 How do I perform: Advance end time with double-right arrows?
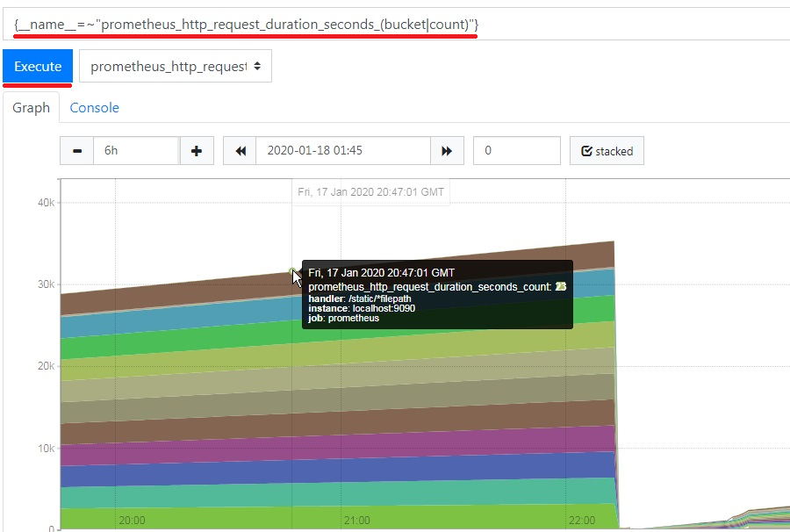click(447, 151)
